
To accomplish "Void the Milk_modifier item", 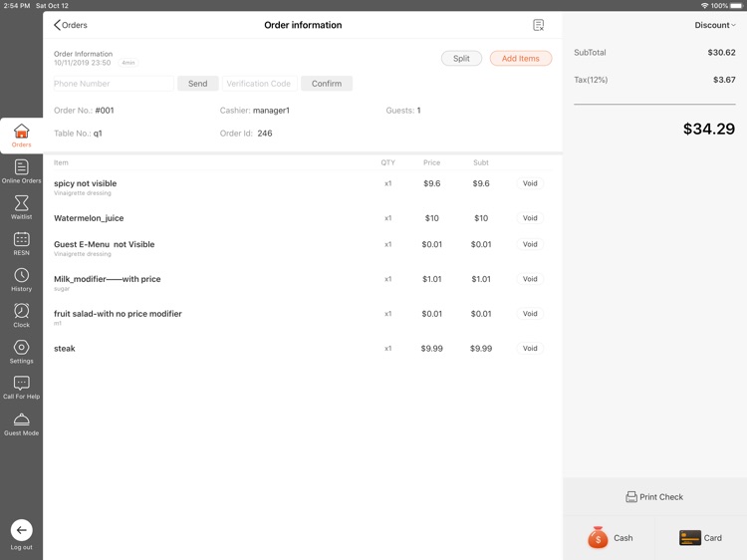I will coord(530,279).
